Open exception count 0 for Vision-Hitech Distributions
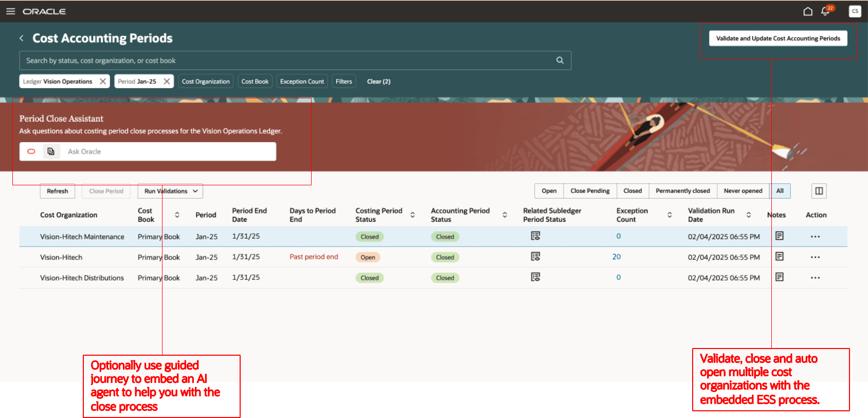868x418 pixels. tap(619, 277)
